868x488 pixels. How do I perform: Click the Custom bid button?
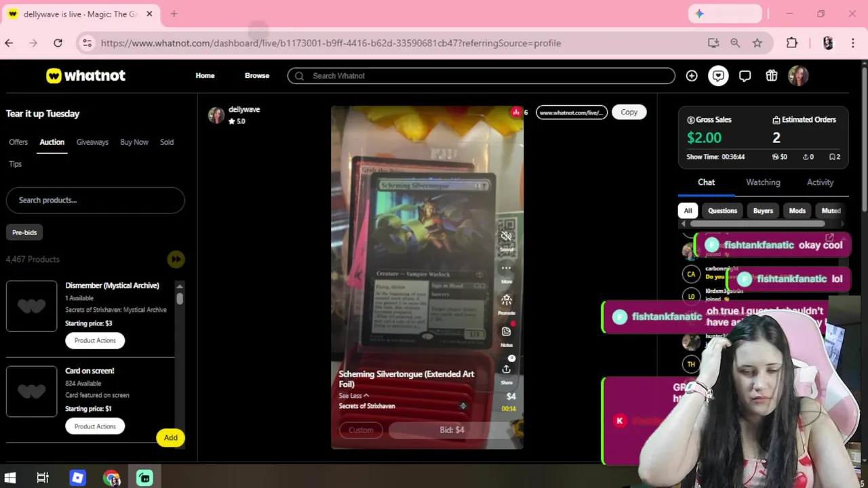(361, 430)
